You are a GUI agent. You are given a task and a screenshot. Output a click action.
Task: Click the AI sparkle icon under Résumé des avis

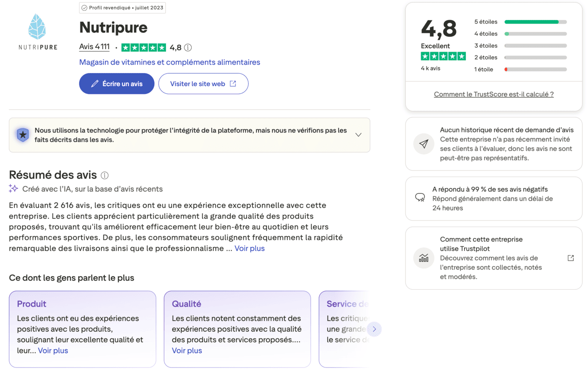(13, 189)
